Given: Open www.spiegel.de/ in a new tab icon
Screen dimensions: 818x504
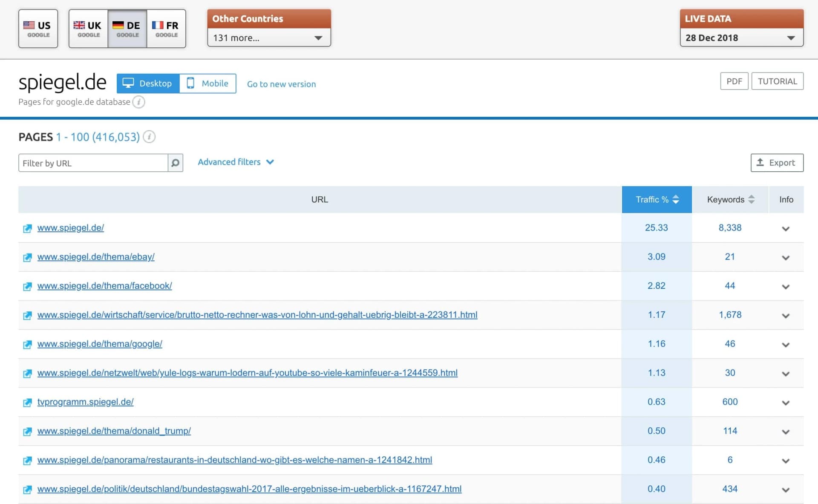Looking at the screenshot, I should coord(27,228).
